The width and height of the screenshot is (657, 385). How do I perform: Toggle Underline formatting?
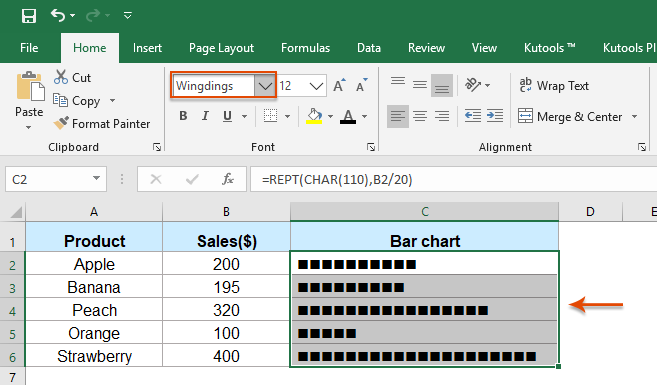click(227, 116)
